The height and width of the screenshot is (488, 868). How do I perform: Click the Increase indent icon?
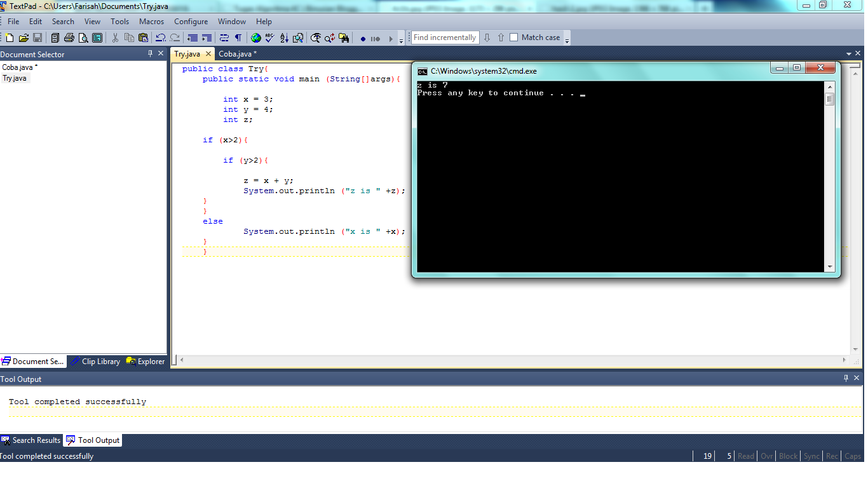pos(207,37)
